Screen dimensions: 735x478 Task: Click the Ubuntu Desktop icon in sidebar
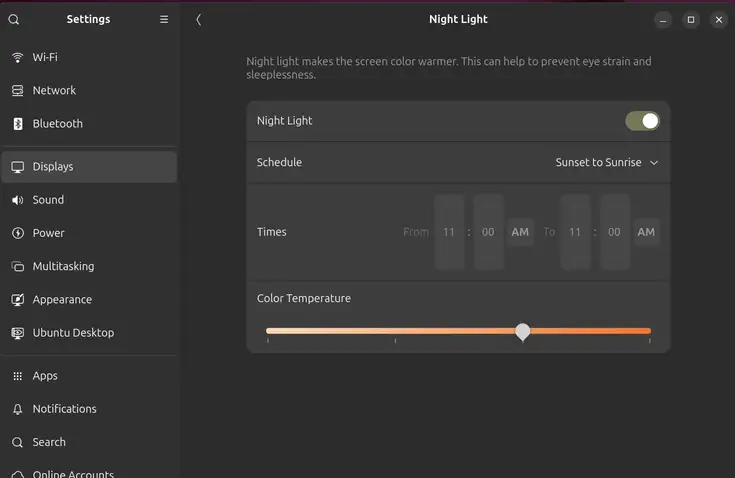[18, 333]
